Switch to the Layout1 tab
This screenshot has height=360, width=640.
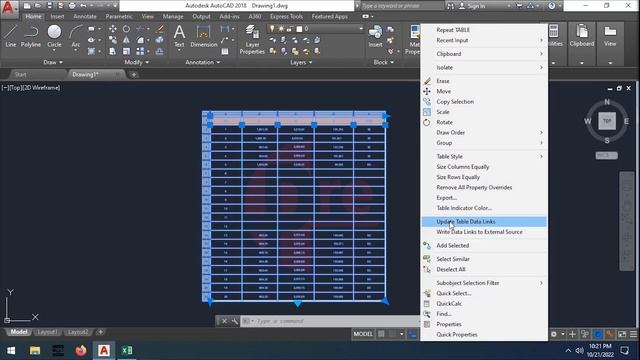coord(47,332)
